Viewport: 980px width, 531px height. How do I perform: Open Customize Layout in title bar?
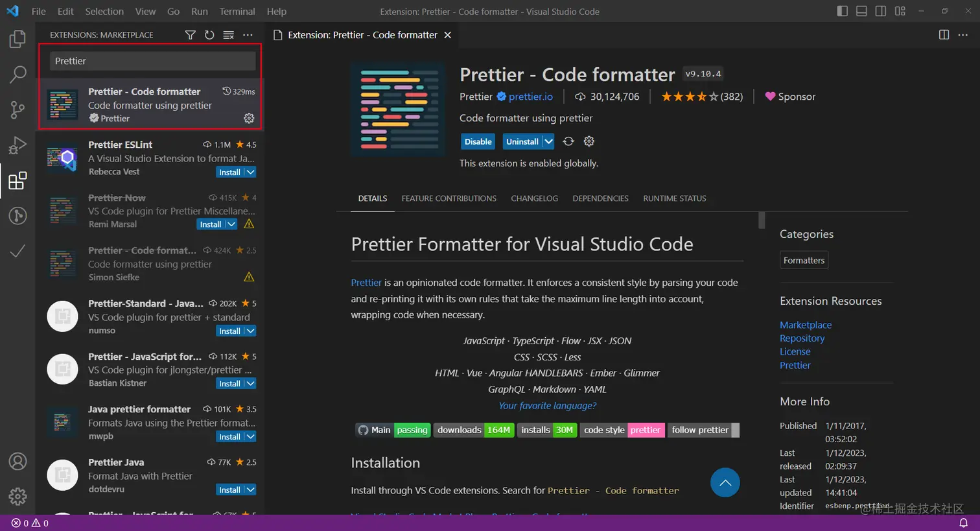[900, 11]
